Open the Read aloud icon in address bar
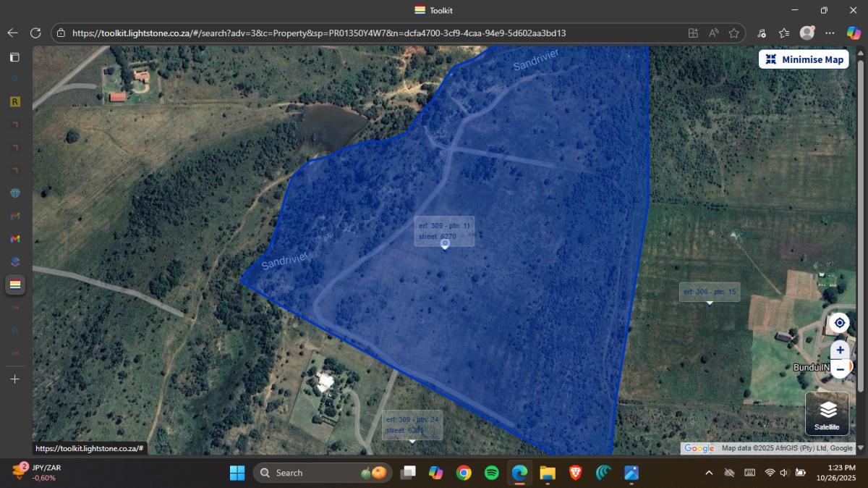The height and width of the screenshot is (488, 868). [713, 33]
